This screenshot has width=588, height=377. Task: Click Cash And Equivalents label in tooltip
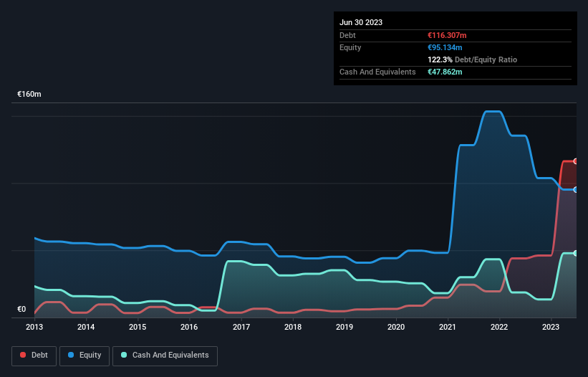[x=377, y=72]
